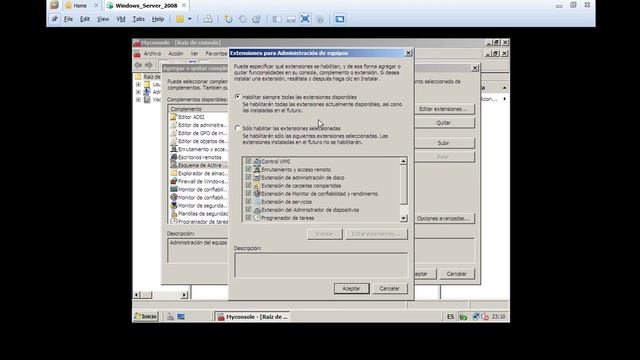The image size is (640, 360).
Task: Expand the third tree node under Raíz de consola
Action: coord(138,100)
